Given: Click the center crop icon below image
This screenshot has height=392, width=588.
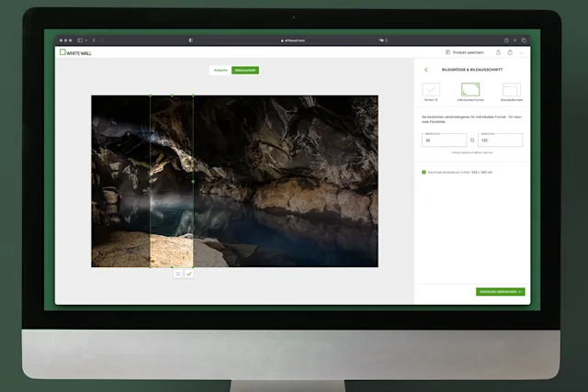Looking at the screenshot, I should pos(177,274).
